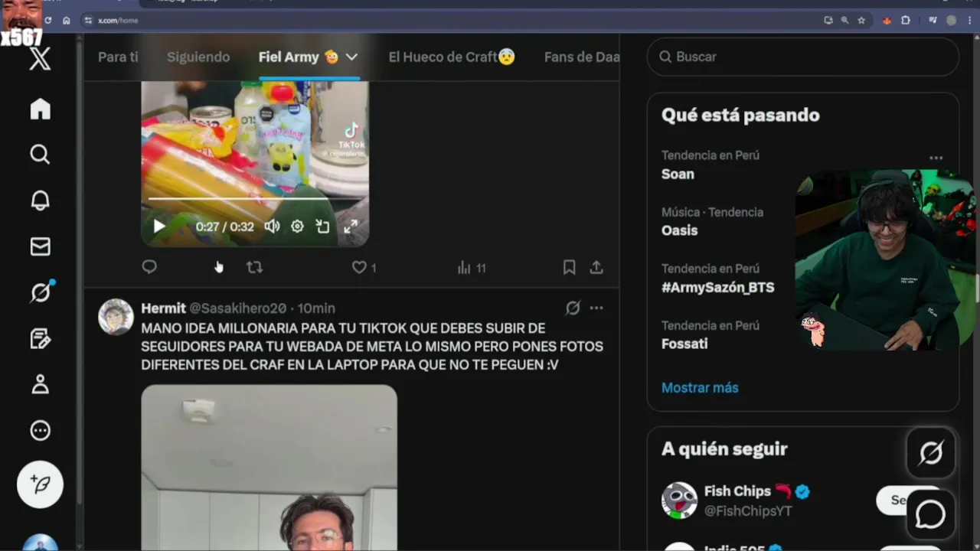
Task: Open the image in Hermit's post
Action: coord(269,467)
